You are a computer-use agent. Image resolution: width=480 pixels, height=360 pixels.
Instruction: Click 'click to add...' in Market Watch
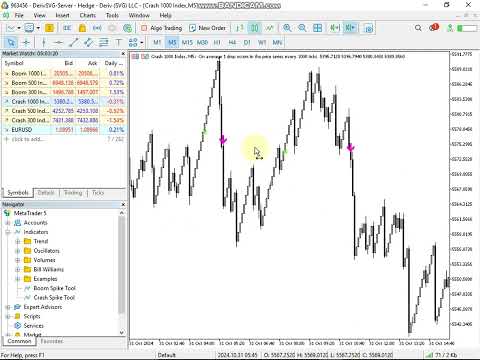click(x=27, y=139)
